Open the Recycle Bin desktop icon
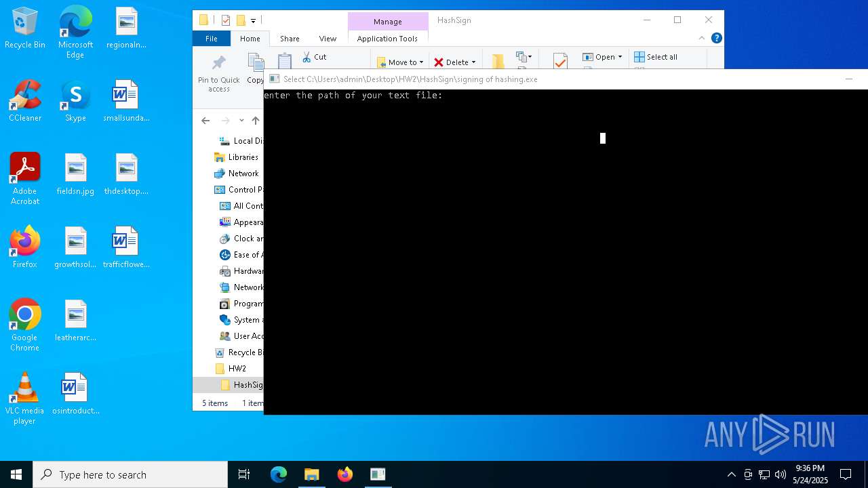The height and width of the screenshot is (488, 868). pyautogui.click(x=25, y=28)
